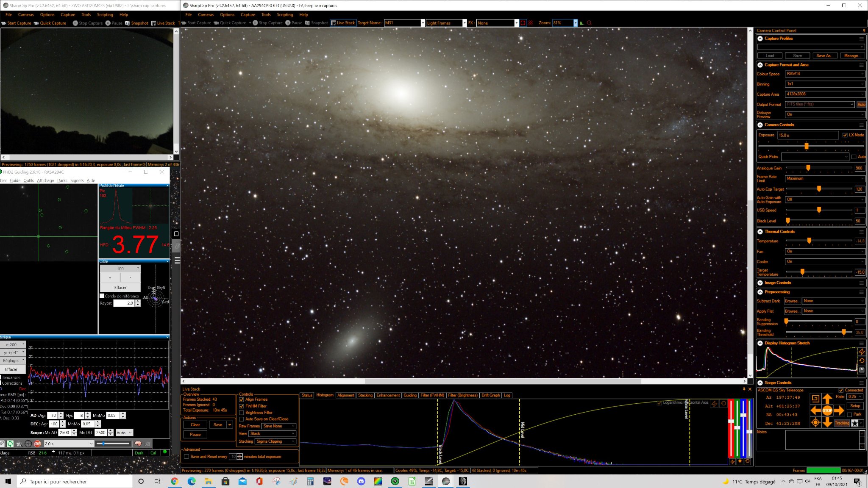The image size is (868, 488).
Task: Open the PHD2 exposure 2.0 s dropdown
Action: click(x=69, y=444)
